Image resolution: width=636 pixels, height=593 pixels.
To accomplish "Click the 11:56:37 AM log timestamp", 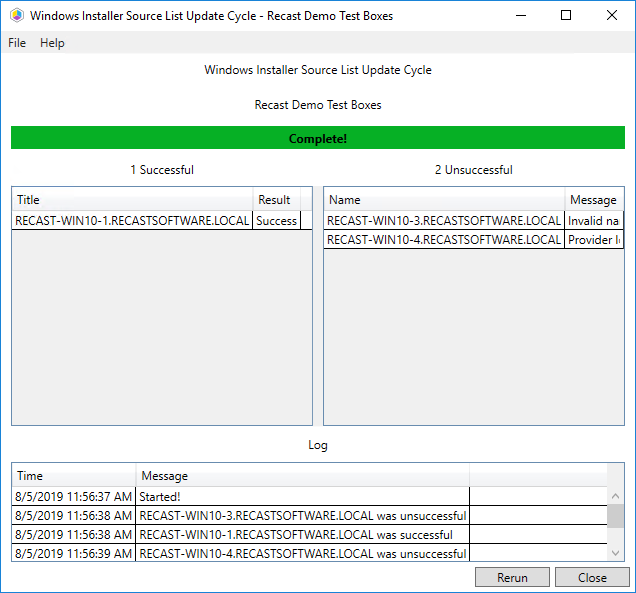I will [x=73, y=496].
